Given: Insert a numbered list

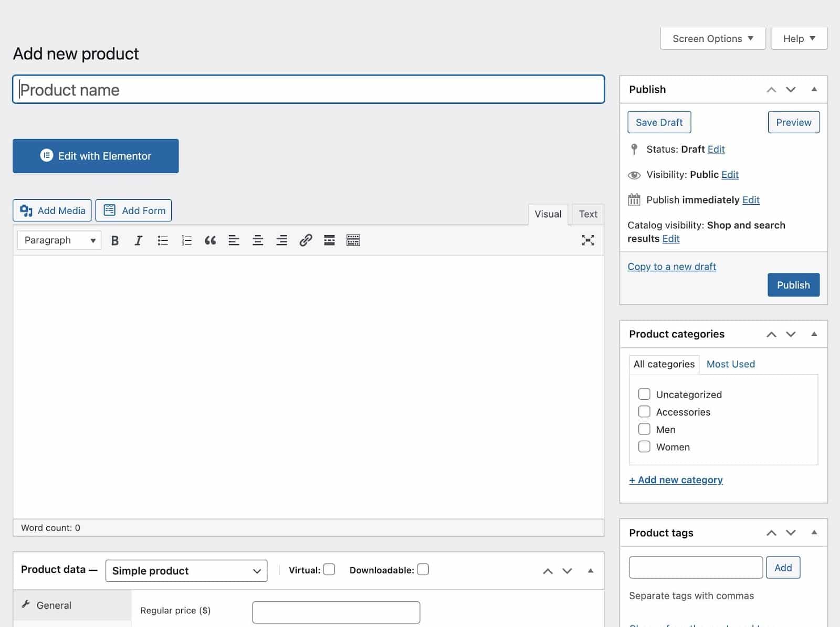Looking at the screenshot, I should click(x=186, y=240).
